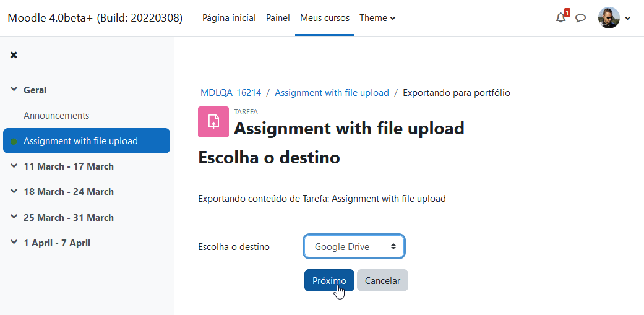Screen dimensions: 644x315
Task: Close the course index drawer
Action: [14, 55]
